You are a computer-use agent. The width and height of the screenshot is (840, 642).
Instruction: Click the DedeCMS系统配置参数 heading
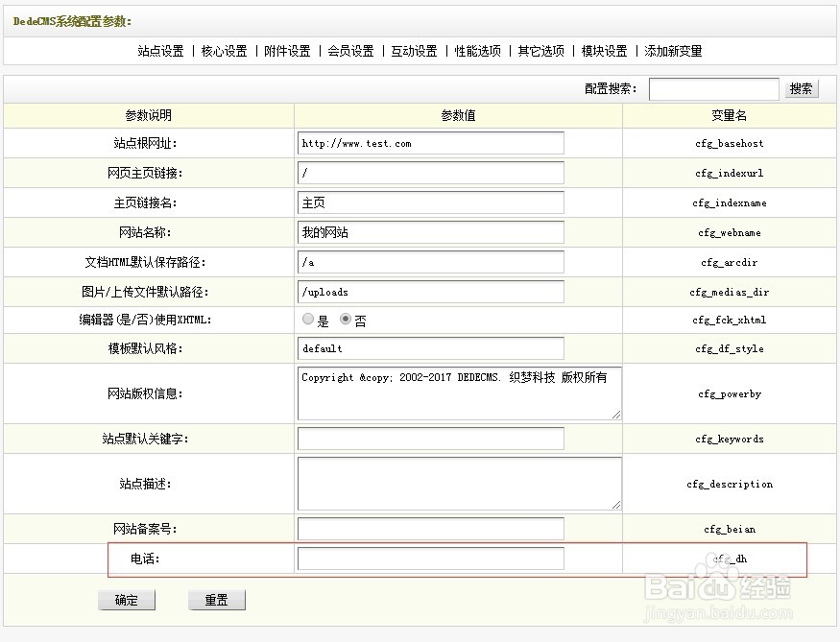click(x=72, y=21)
